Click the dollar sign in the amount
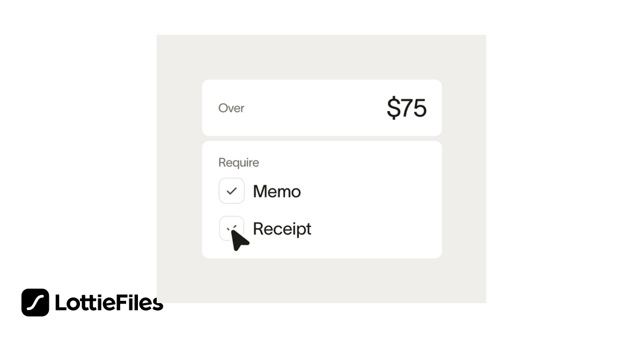644x338 pixels. click(393, 108)
